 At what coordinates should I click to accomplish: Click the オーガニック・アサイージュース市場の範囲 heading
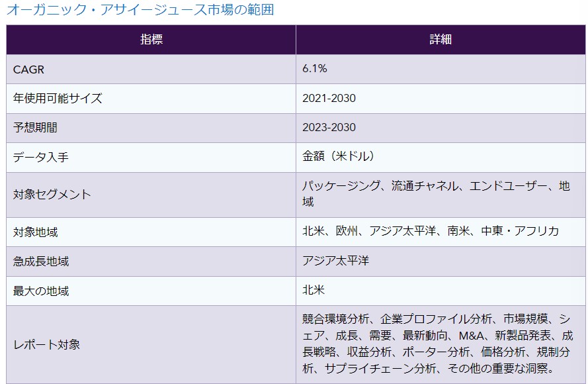click(x=140, y=10)
